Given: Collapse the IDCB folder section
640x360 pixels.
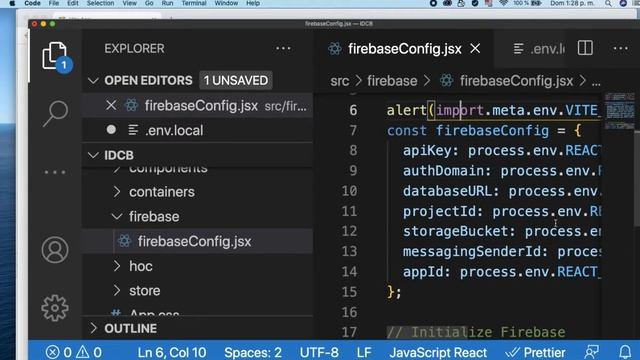Looking at the screenshot, I should click(93, 155).
